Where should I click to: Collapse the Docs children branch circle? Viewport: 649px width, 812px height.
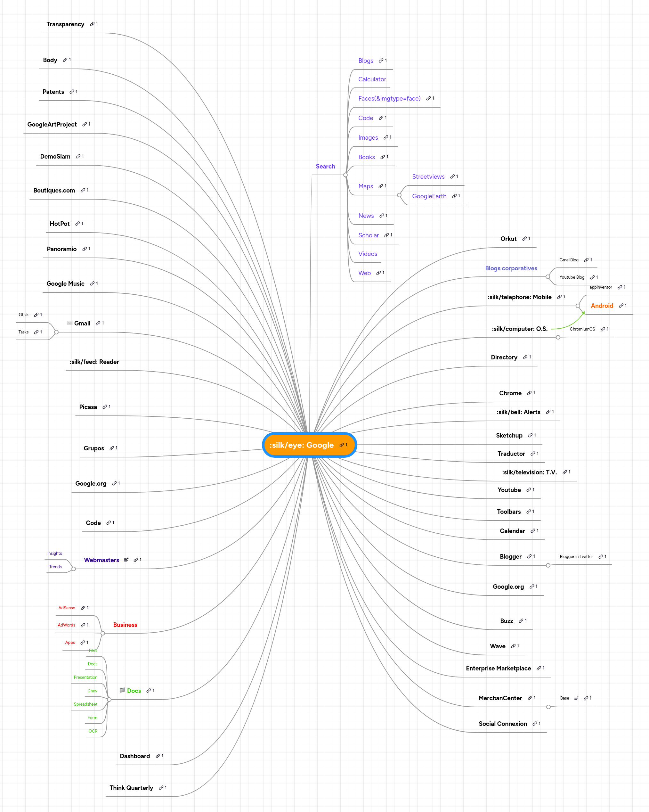click(x=109, y=700)
